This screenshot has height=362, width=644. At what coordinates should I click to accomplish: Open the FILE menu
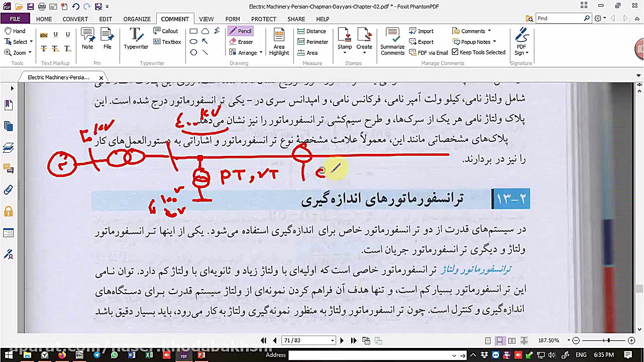(15, 19)
